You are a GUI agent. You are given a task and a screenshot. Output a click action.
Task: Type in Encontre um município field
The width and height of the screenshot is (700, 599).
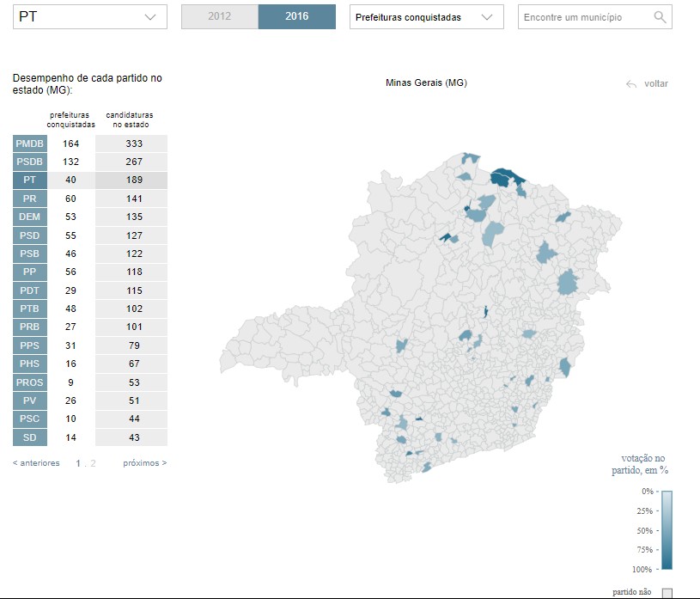click(584, 17)
